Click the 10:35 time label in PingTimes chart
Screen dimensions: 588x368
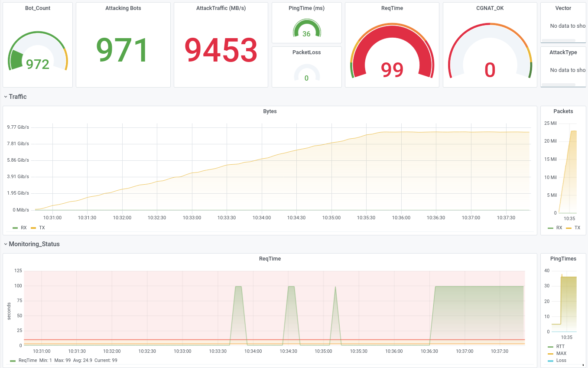pyautogui.click(x=567, y=337)
